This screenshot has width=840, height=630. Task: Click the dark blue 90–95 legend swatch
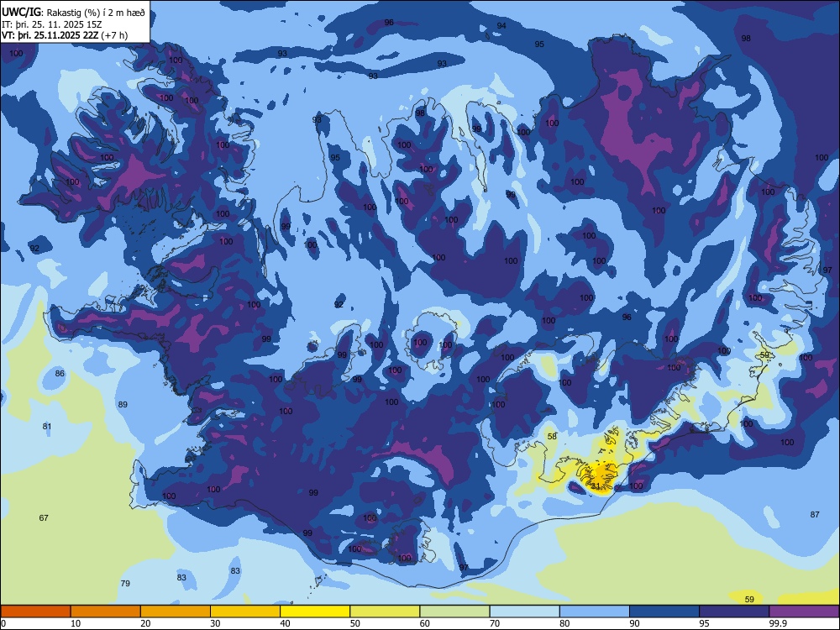[664, 612]
